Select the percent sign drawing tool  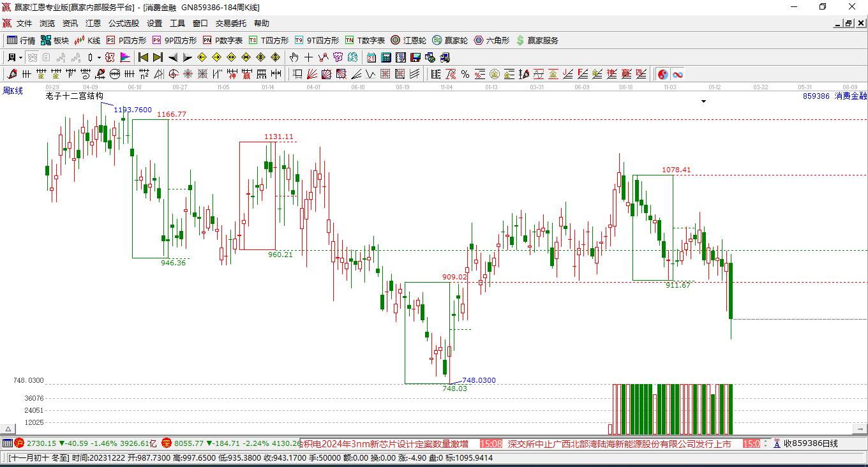tap(465, 74)
